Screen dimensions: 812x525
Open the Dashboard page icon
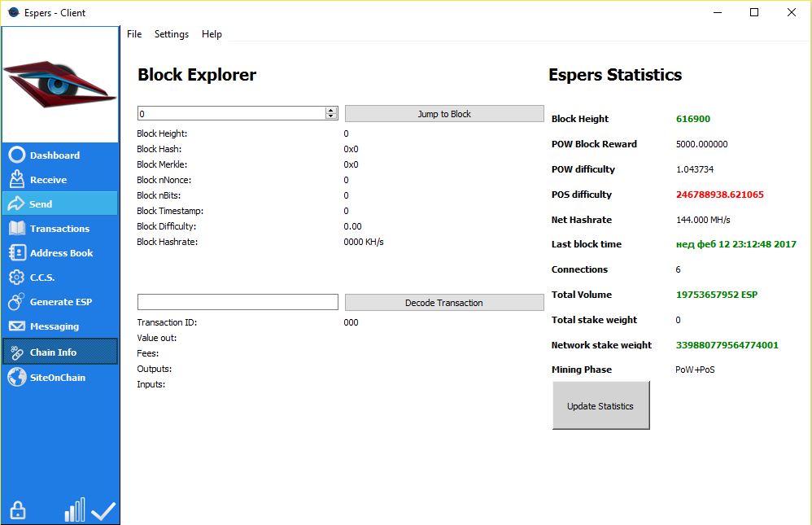click(x=16, y=155)
